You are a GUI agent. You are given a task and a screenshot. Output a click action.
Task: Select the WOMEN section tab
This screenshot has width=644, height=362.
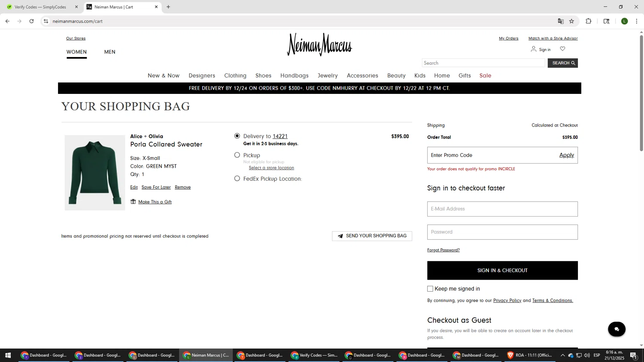coord(76,52)
